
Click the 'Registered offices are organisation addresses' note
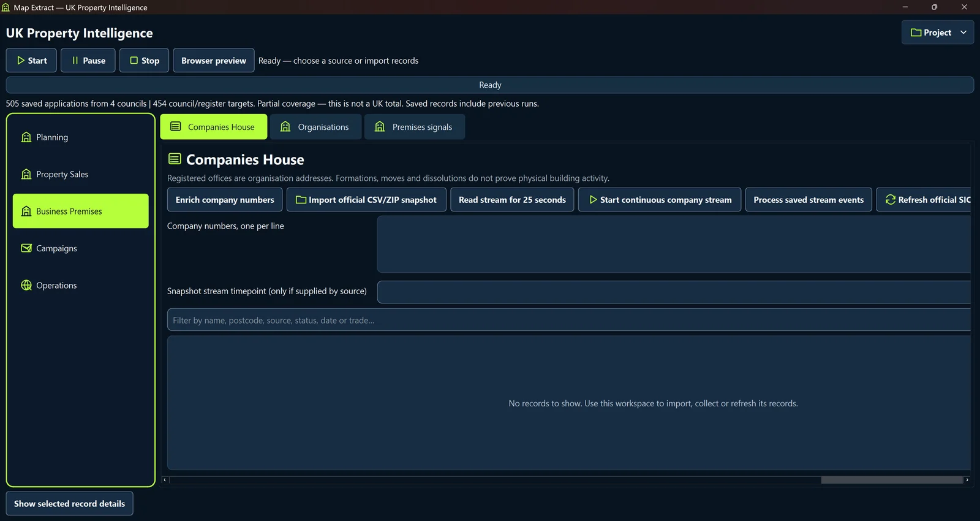pos(388,178)
